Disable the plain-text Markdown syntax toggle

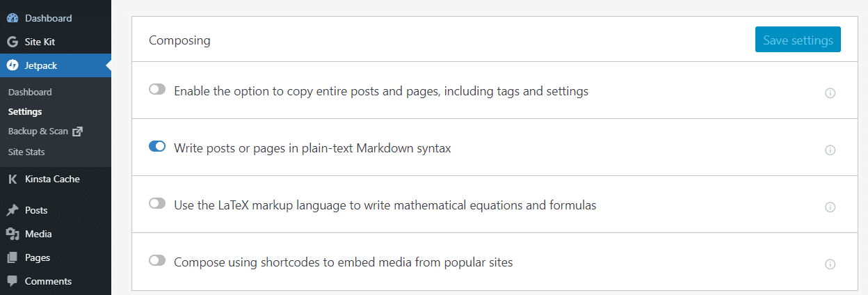(x=157, y=147)
